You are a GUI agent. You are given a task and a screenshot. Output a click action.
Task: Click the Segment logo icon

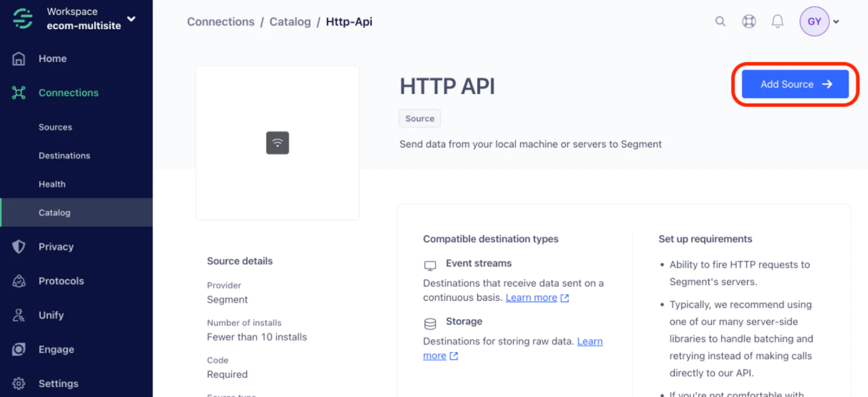(23, 18)
